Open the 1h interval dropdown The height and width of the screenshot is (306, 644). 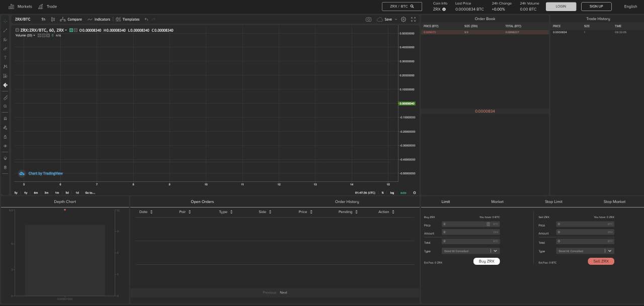43,19
